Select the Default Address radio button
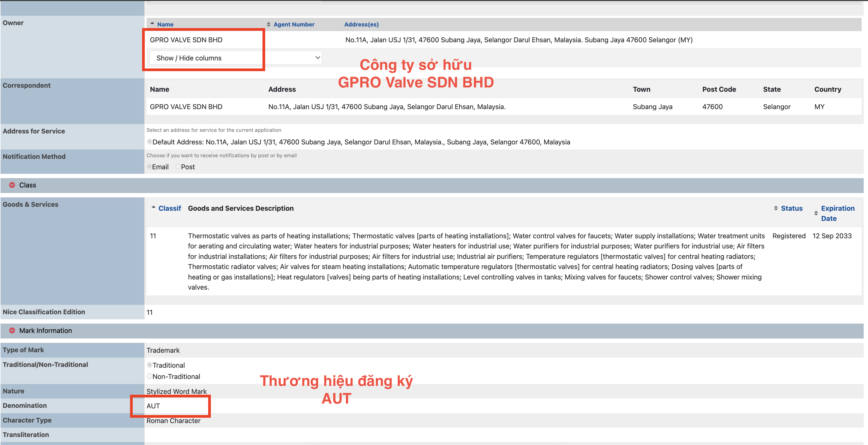 click(149, 142)
